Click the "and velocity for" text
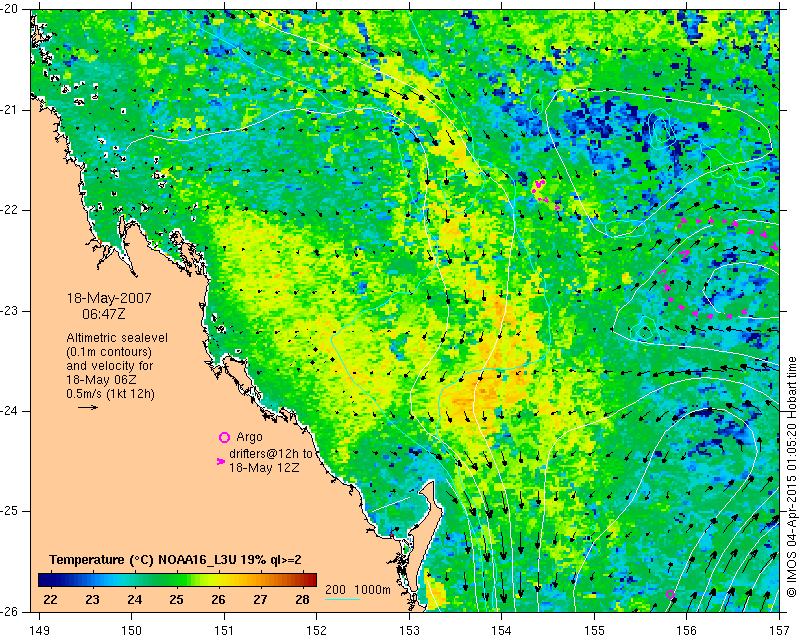Viewport: 800px width, 640px height. pyautogui.click(x=110, y=366)
